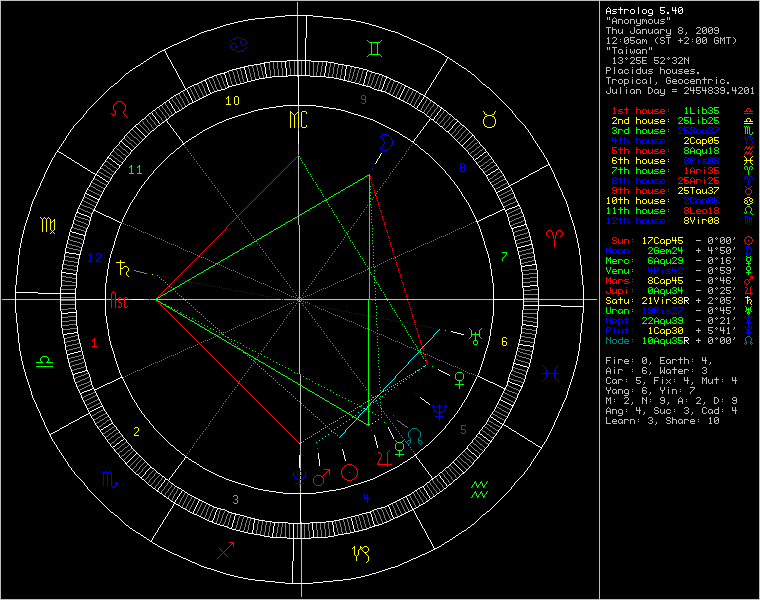Select the teal North Node glyph

[x=415, y=437]
